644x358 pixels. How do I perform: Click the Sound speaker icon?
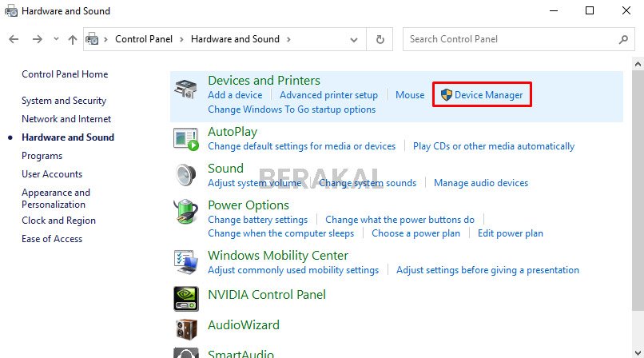(x=186, y=175)
